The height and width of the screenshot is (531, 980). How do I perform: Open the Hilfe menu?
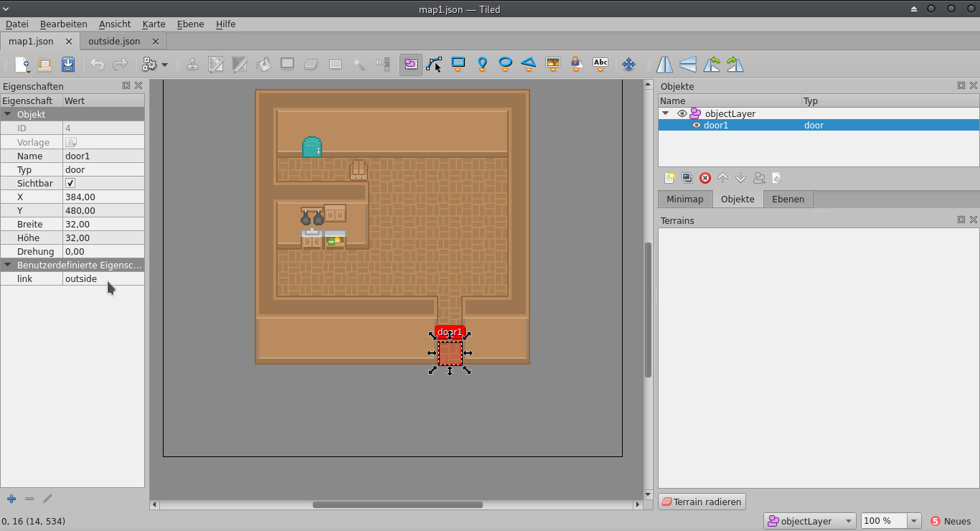coord(226,24)
